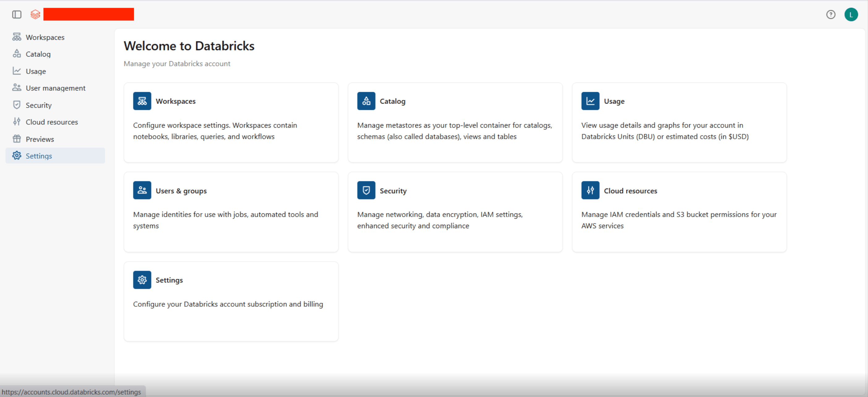Click the Security shield icon in the sidebar
868x397 pixels.
[16, 105]
